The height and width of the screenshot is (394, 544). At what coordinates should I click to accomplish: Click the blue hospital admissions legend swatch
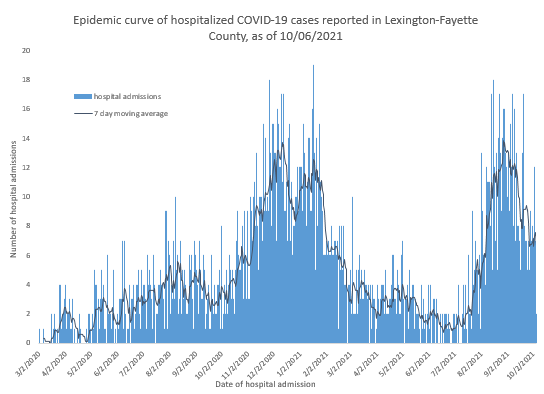pos(83,96)
